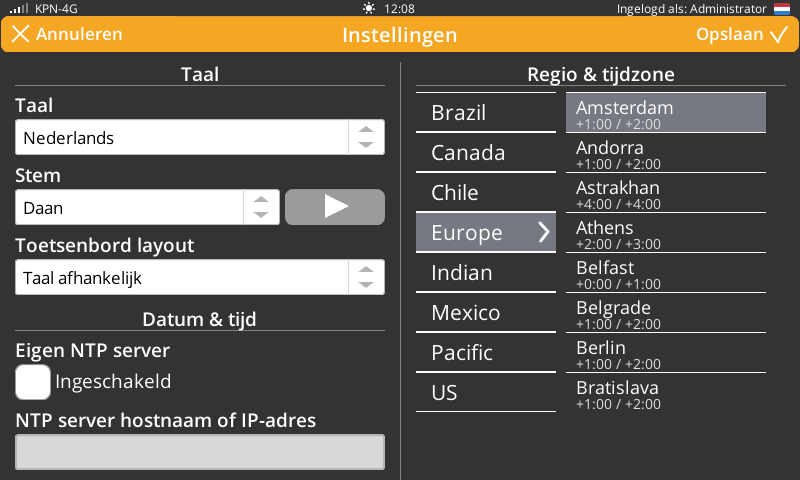800x480 pixels.
Task: Click the X icon next to Annuleren
Action: pos(20,34)
